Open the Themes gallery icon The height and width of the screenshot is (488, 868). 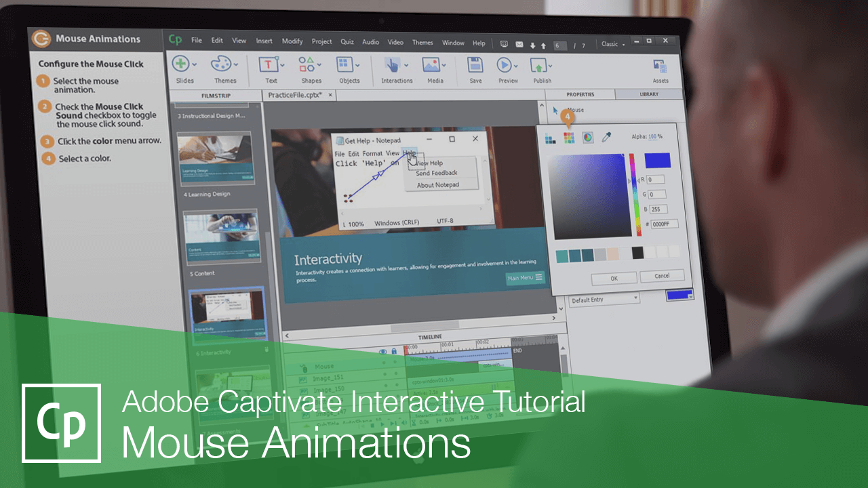pyautogui.click(x=220, y=64)
